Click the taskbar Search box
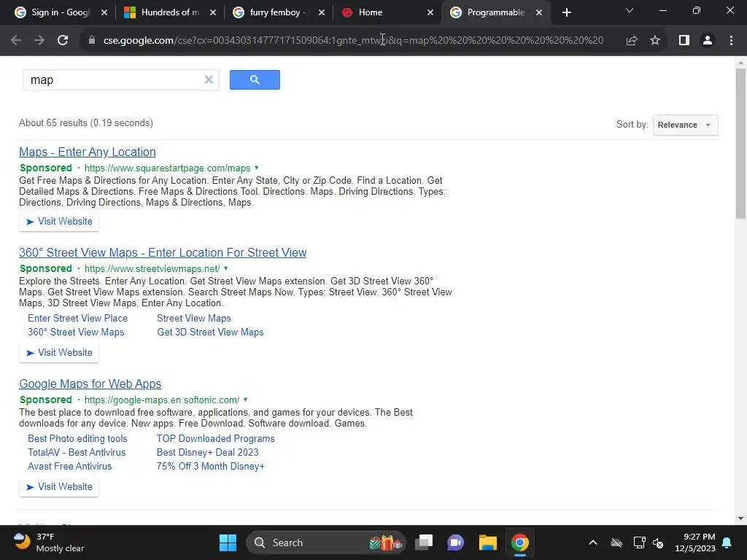The image size is (747, 560). 325,542
